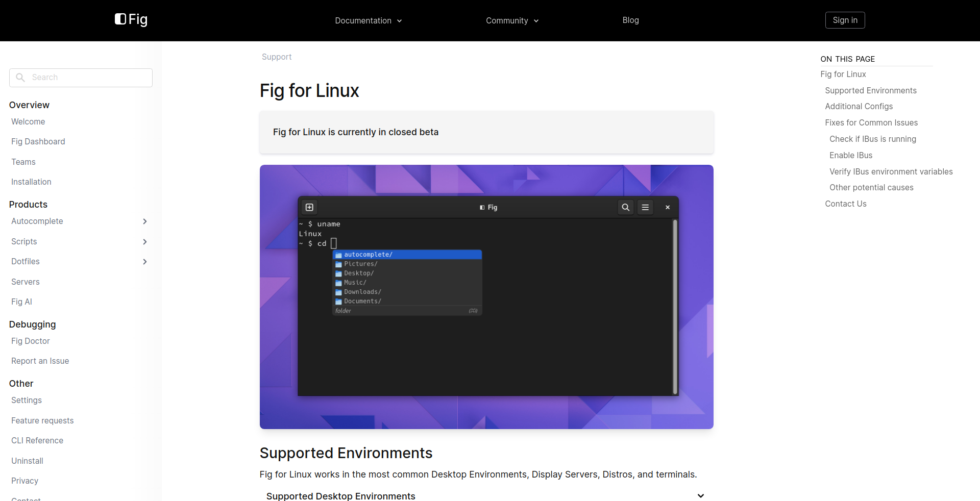Click the terminal search icon in screenshot

tap(625, 207)
